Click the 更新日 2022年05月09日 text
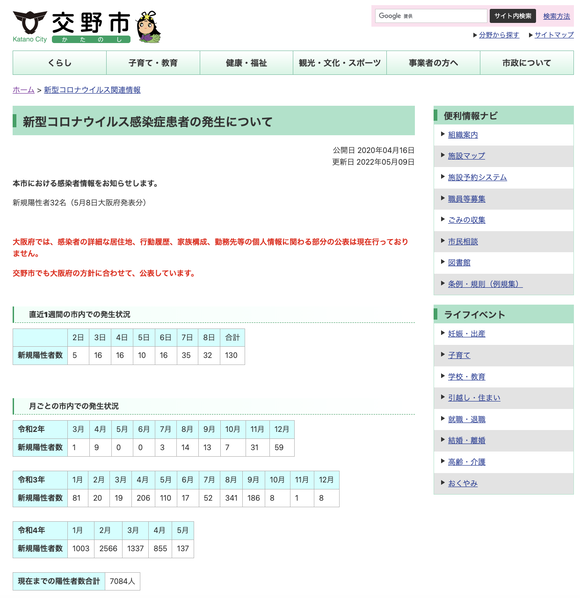 click(373, 162)
